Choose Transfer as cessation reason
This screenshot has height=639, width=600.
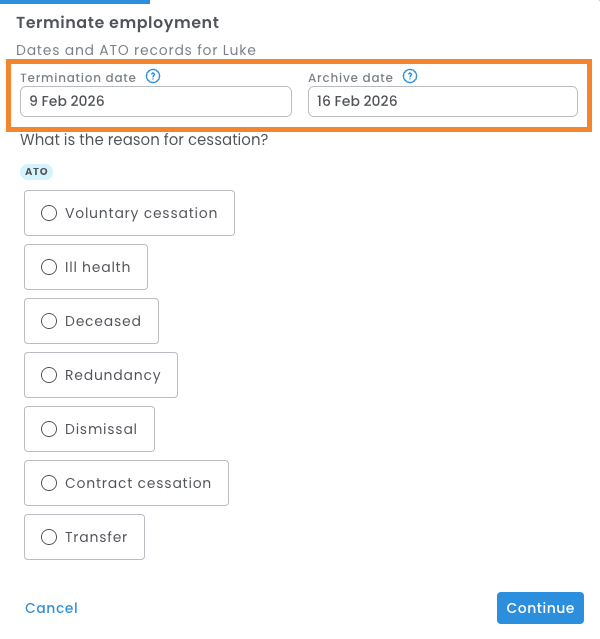click(84, 537)
